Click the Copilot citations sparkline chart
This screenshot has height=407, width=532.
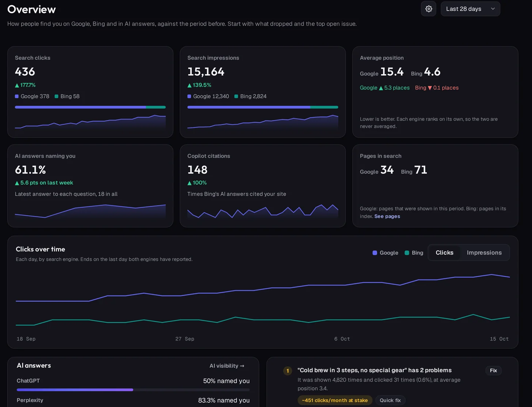263,211
